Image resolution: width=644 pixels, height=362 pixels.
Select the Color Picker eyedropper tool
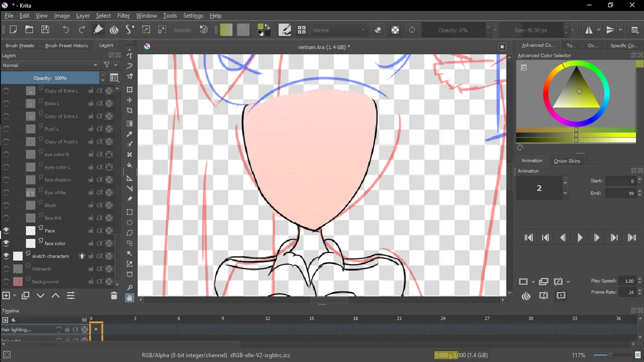tap(130, 134)
